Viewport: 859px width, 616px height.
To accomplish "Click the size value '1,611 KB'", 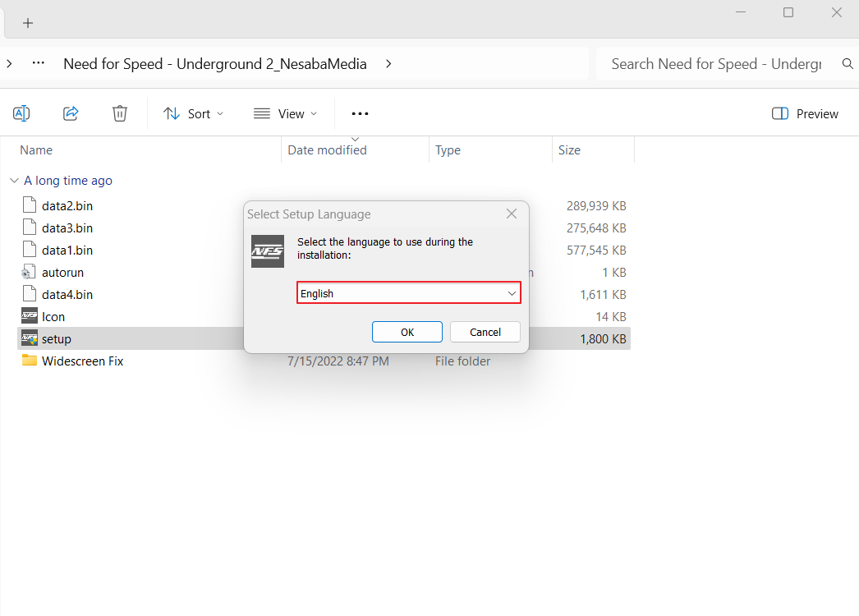I will click(603, 295).
